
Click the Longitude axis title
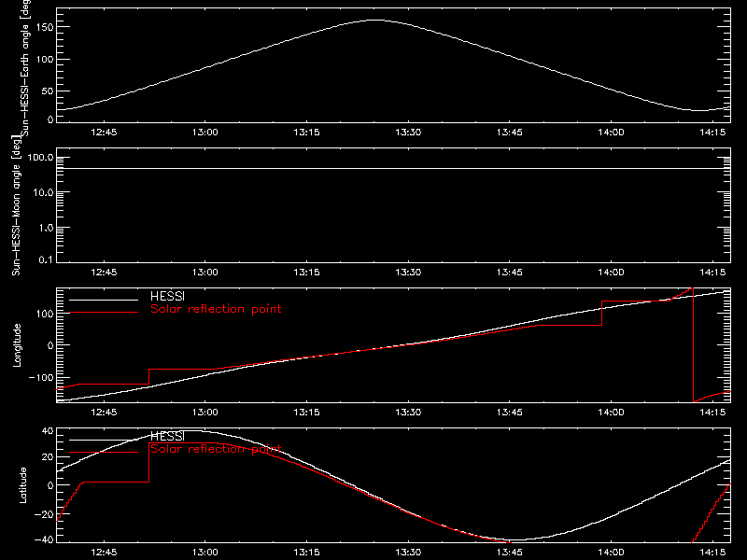pos(17,345)
